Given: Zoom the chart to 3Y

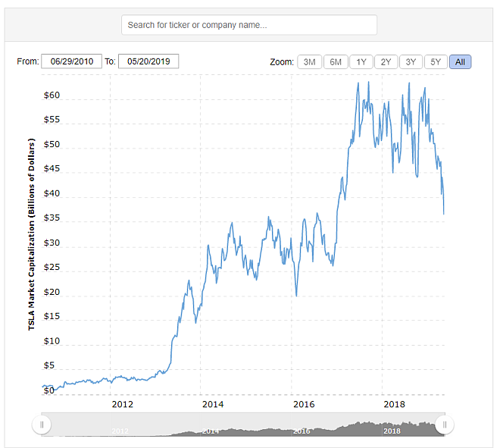Looking at the screenshot, I should (411, 62).
